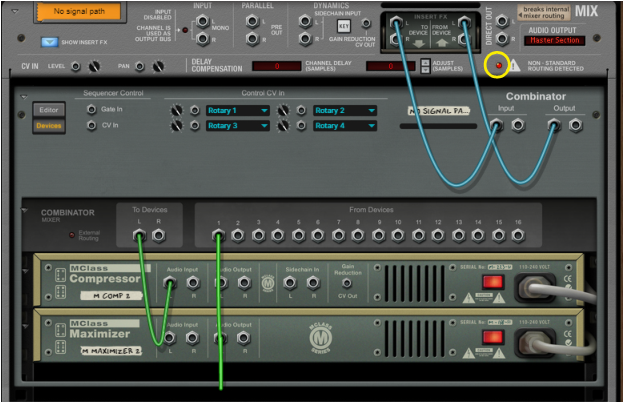Toggle the KEY sidechain button
Screen dimensions: 623x402
click(x=344, y=26)
